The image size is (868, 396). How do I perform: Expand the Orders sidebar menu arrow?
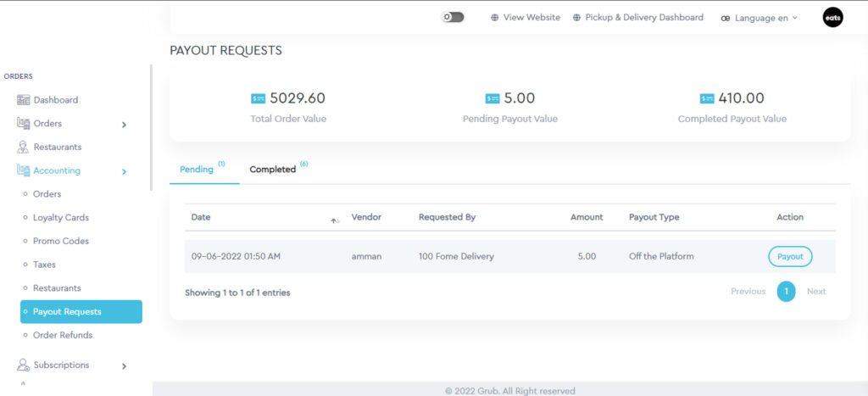tap(124, 125)
